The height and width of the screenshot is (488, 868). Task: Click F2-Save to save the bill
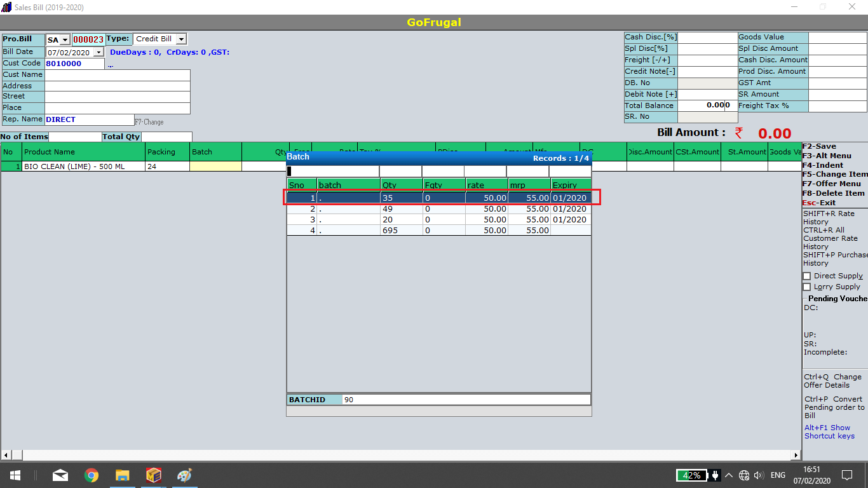[x=819, y=146]
